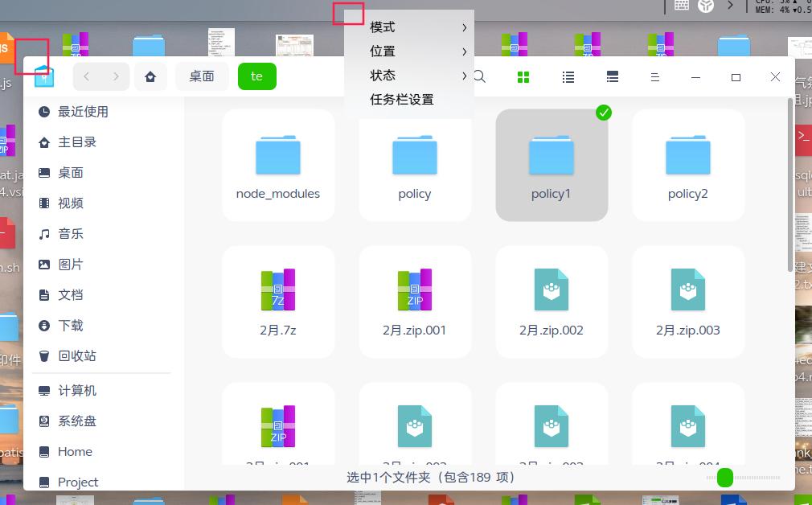Go to home directory via toolbar house icon
812x505 pixels.
[x=150, y=76]
